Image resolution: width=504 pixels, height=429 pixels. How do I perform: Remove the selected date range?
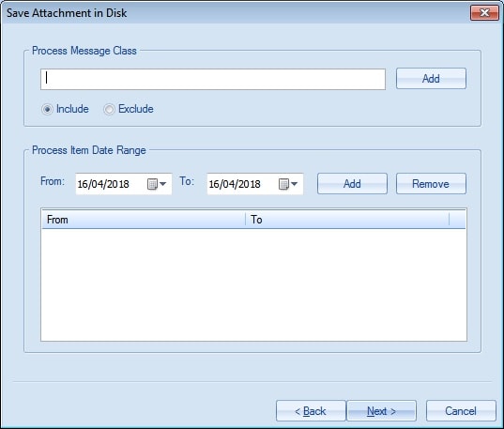click(431, 184)
